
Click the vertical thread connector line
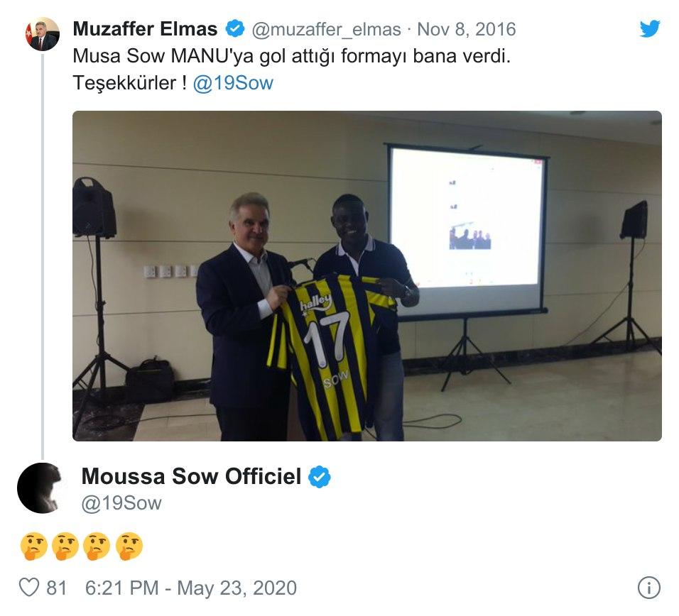click(x=43, y=255)
